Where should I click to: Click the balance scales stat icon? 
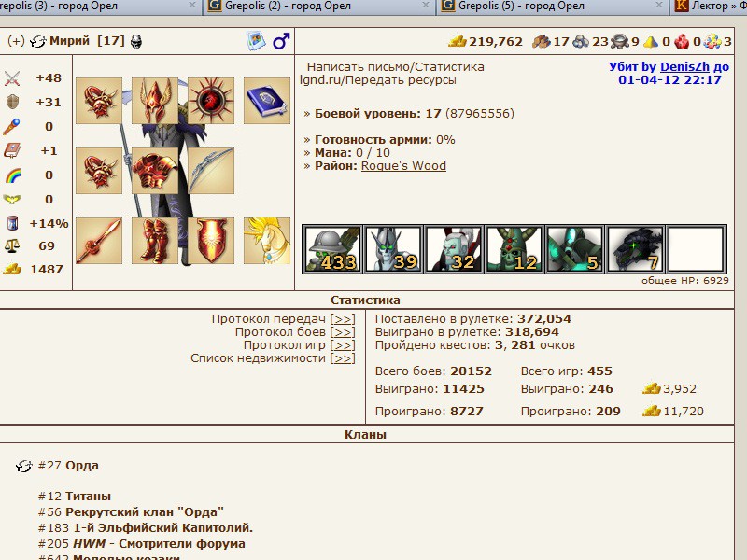(12, 246)
